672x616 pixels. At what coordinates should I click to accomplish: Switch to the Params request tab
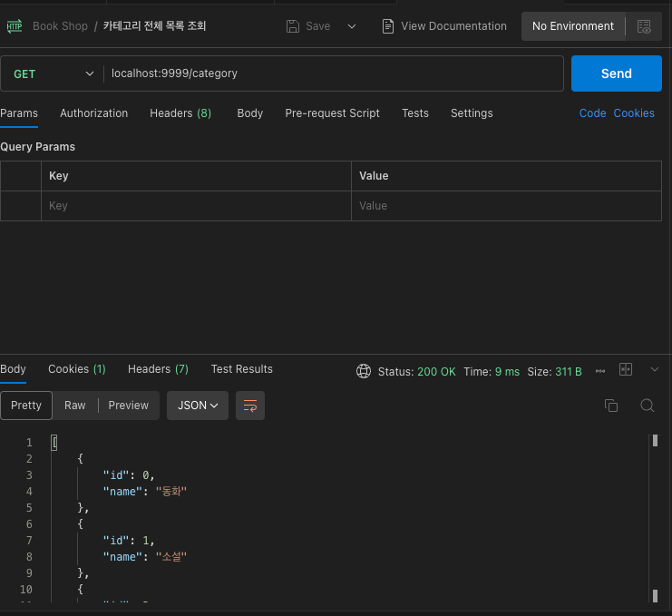(19, 113)
